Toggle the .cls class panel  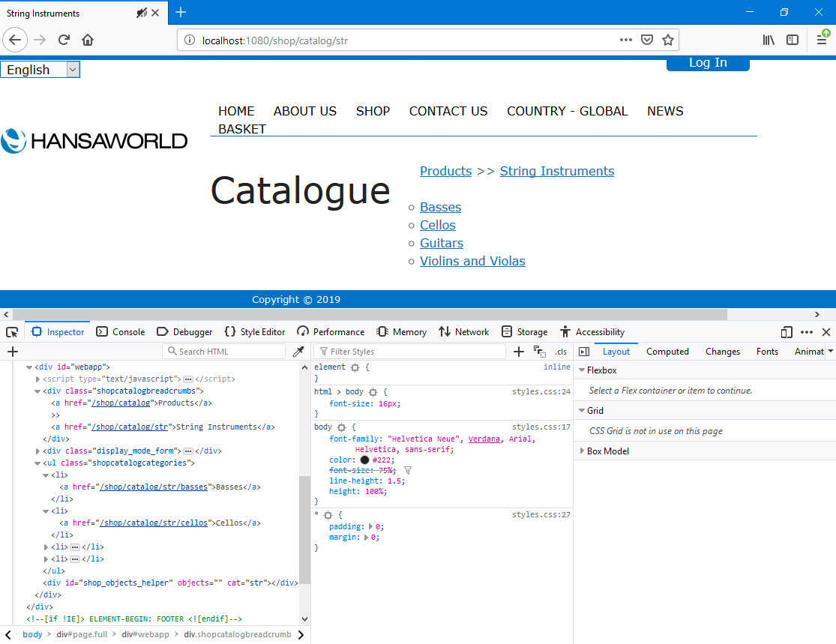click(x=560, y=352)
